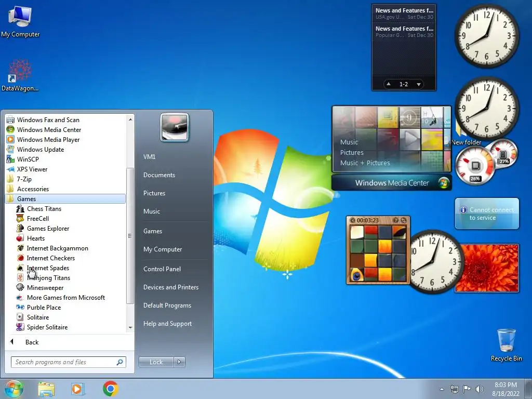Open Documents from Start menu
This screenshot has width=532, height=399.
tap(159, 175)
